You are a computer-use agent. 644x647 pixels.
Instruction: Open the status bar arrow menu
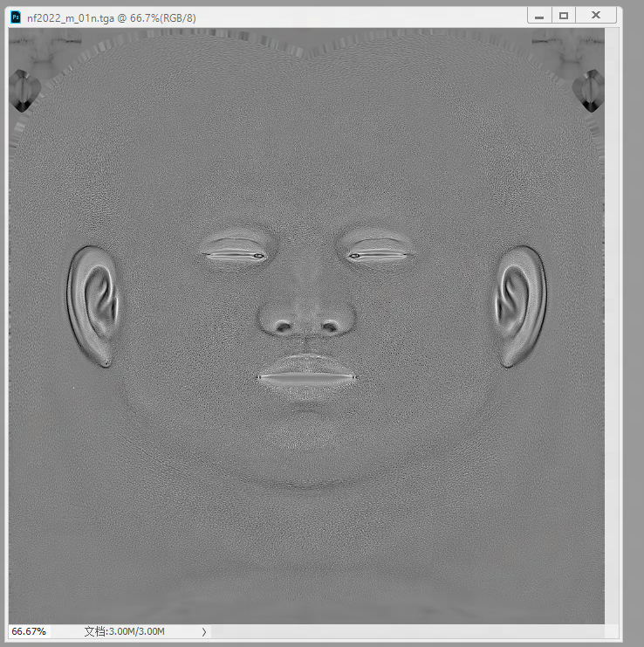click(x=203, y=632)
